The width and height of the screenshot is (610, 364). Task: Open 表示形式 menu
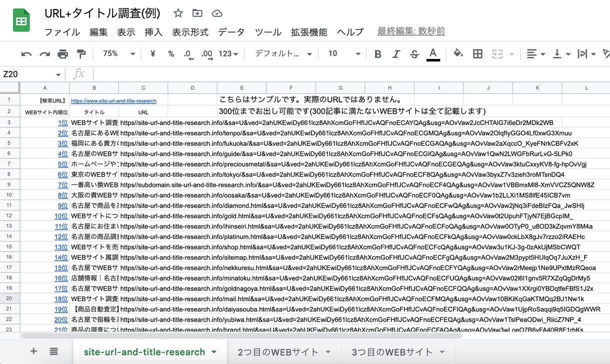point(190,32)
